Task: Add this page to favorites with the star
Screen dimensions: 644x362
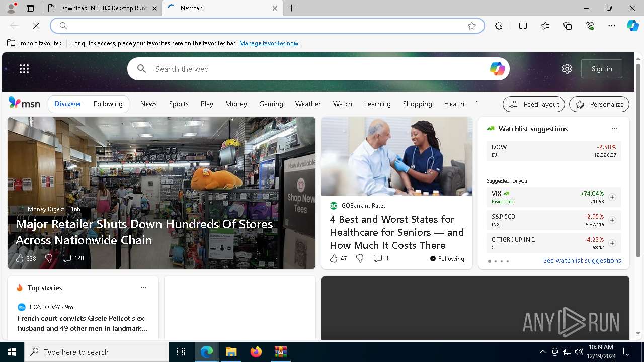Action: tap(472, 26)
